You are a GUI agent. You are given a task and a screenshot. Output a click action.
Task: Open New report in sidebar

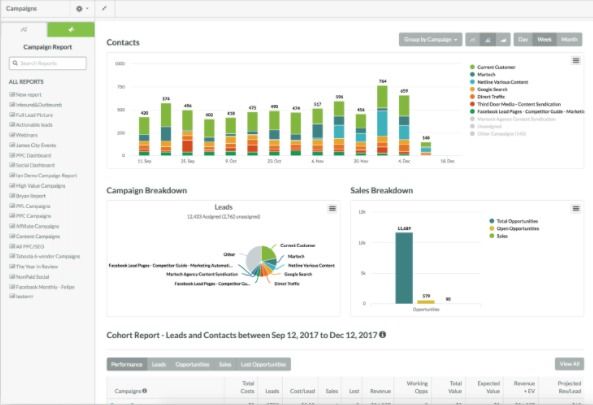pyautogui.click(x=25, y=95)
